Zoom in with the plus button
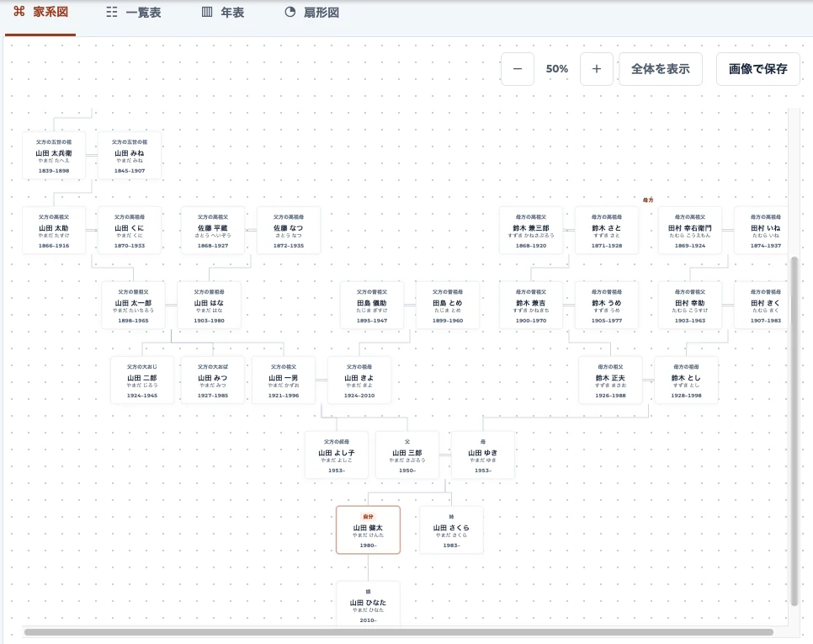Image resolution: width=813 pixels, height=644 pixels. coord(597,69)
